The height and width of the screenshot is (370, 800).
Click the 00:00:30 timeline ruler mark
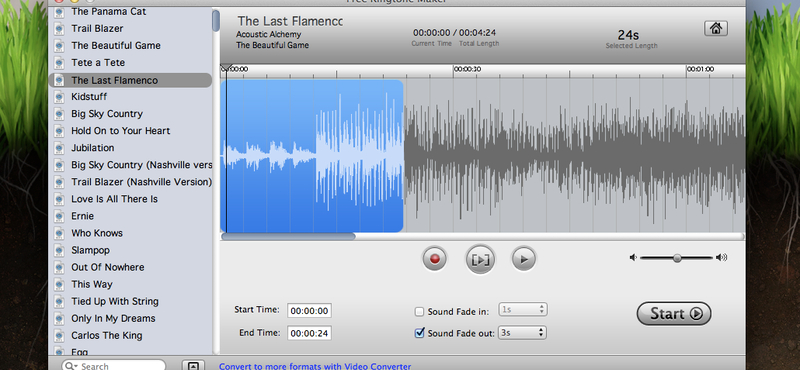tap(467, 69)
